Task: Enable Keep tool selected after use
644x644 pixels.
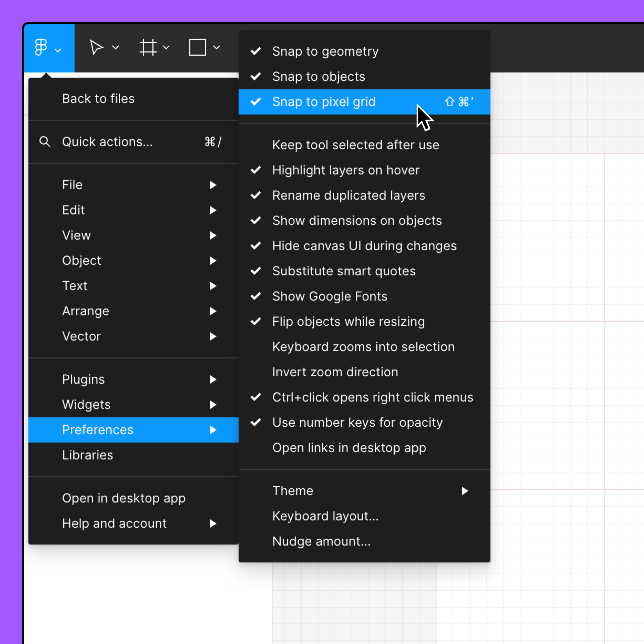Action: tap(356, 145)
